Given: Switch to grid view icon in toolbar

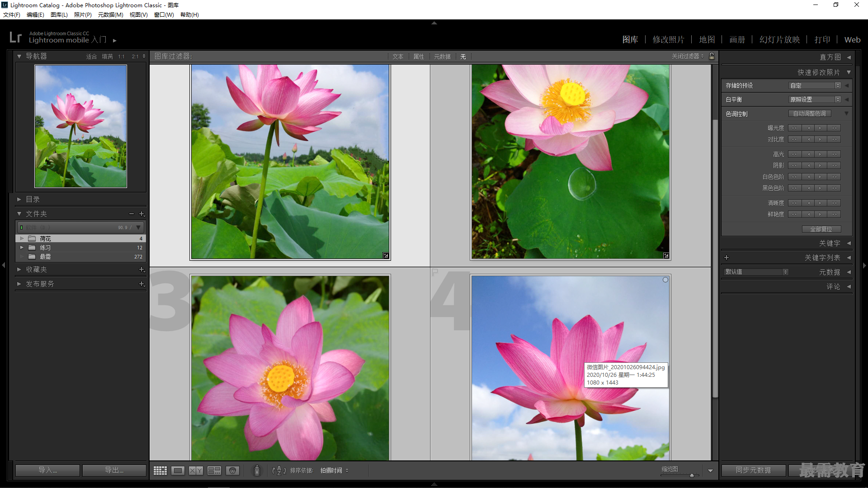Looking at the screenshot, I should (x=160, y=470).
